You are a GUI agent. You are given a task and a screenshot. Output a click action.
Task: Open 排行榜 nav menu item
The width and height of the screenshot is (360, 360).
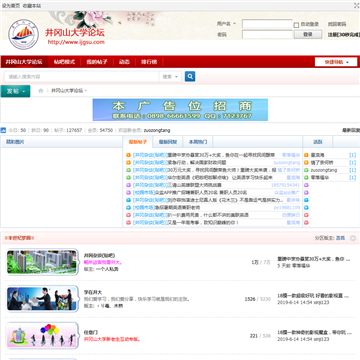click(149, 62)
